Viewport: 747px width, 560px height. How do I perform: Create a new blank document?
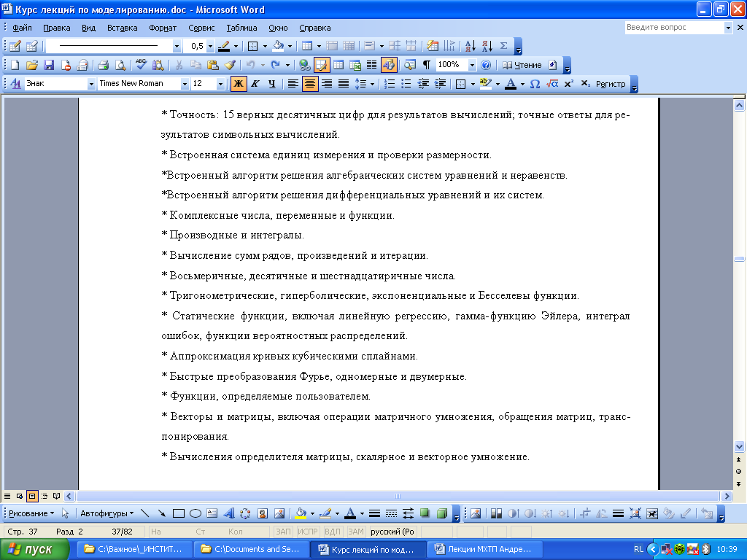click(15, 65)
